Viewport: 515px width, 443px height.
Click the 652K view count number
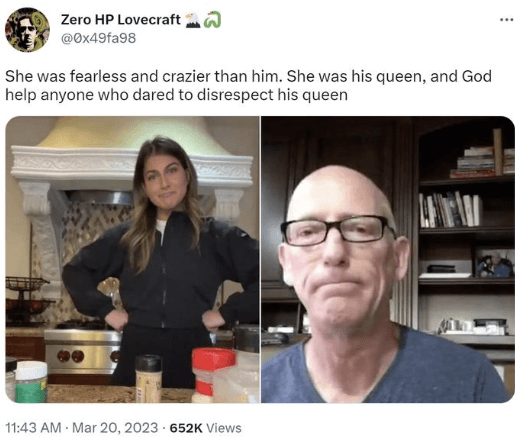tap(186, 428)
